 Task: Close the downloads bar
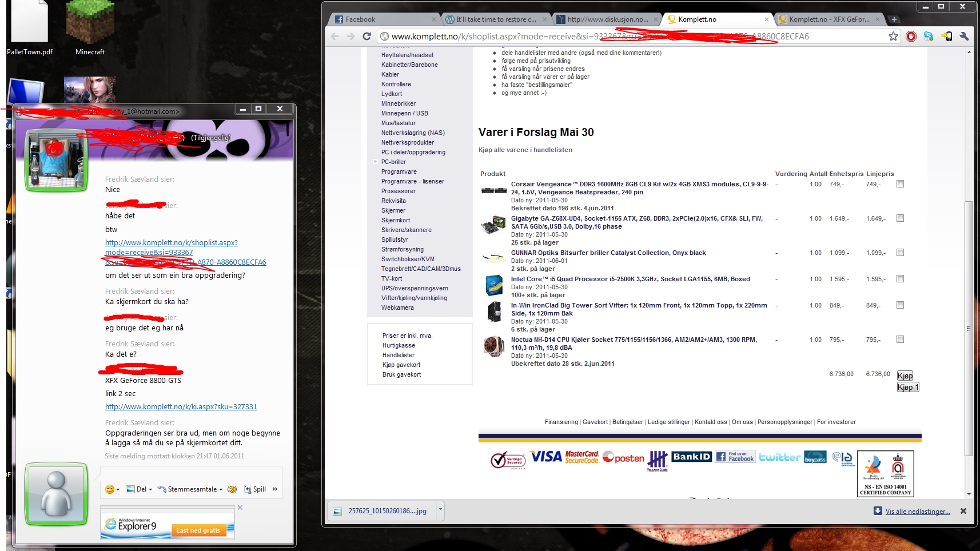963,511
